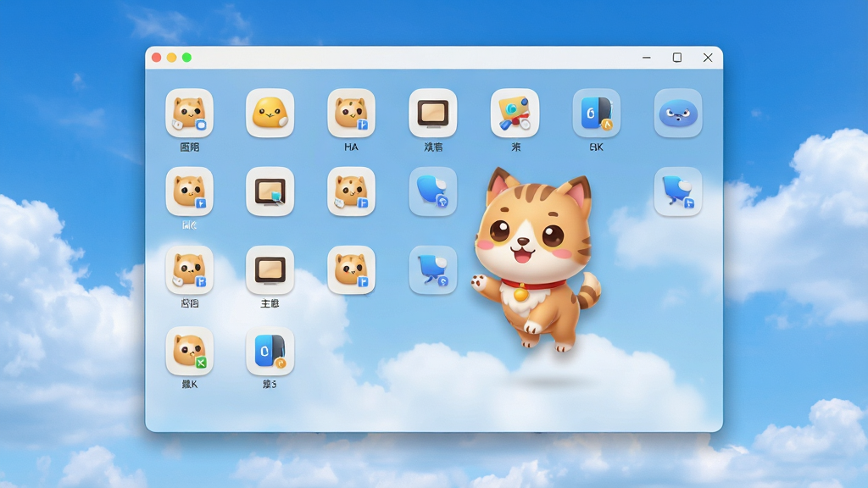This screenshot has width=868, height=488.
Task: Click the yellow dot in the title bar
Action: [x=171, y=58]
